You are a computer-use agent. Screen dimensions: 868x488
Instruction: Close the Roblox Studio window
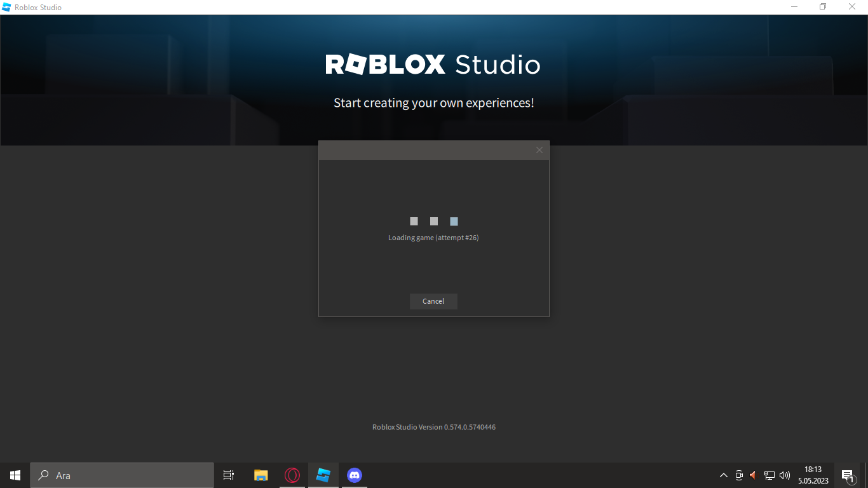point(852,7)
